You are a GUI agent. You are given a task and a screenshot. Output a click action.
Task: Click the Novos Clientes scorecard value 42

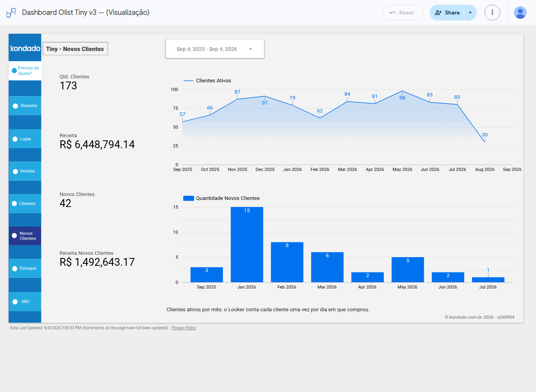pyautogui.click(x=66, y=203)
